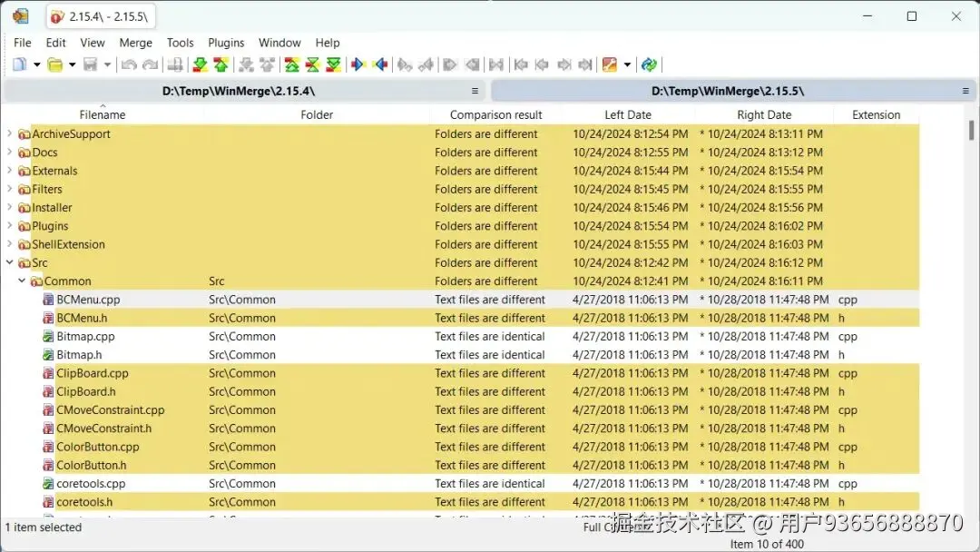The width and height of the screenshot is (980, 552).
Task: Click the BCMenu.cpp file icon
Action: pyautogui.click(x=48, y=300)
